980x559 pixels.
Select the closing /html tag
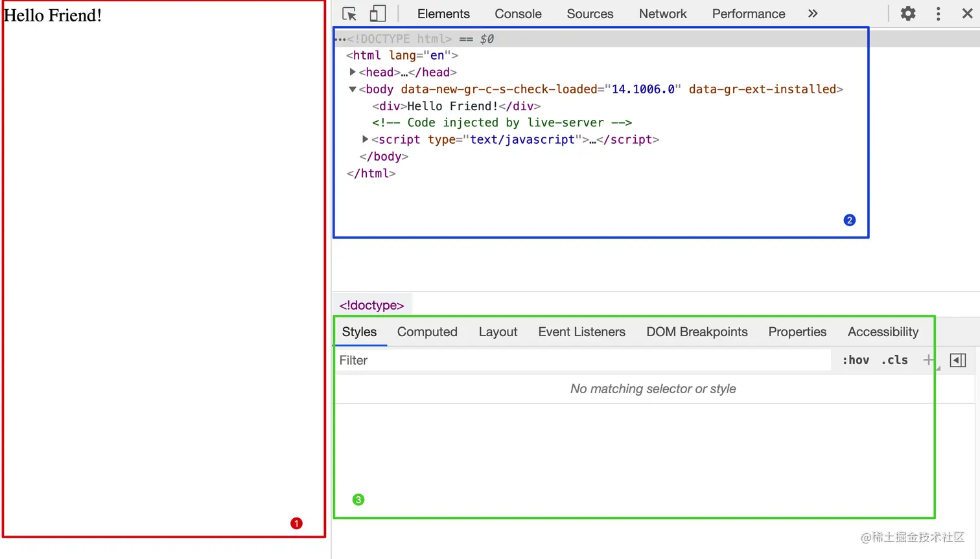371,174
